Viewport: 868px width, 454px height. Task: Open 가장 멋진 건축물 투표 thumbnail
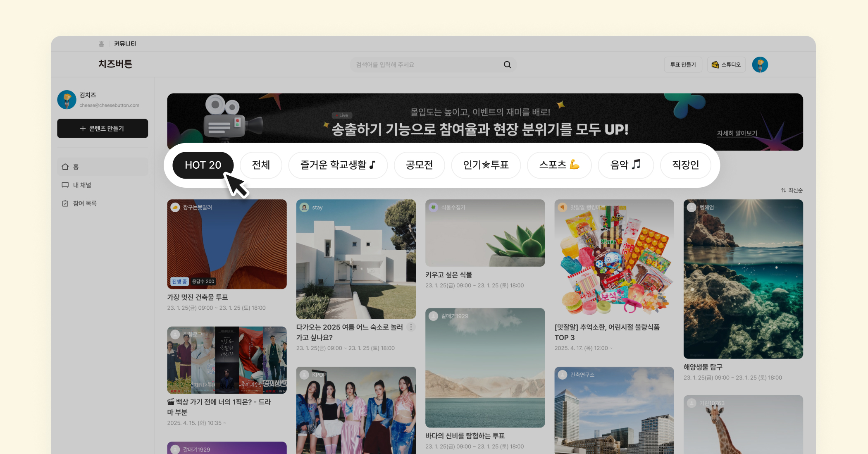[x=227, y=244]
